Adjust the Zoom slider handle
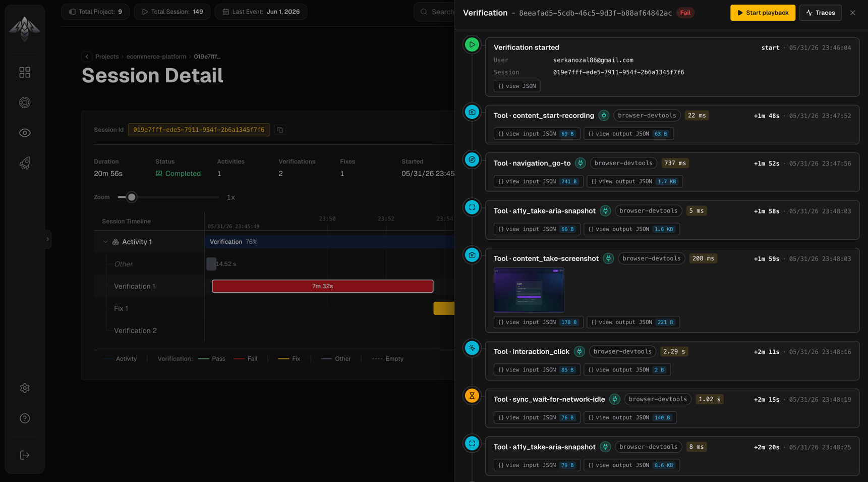Screen dimensions: 868x482 [132, 197]
